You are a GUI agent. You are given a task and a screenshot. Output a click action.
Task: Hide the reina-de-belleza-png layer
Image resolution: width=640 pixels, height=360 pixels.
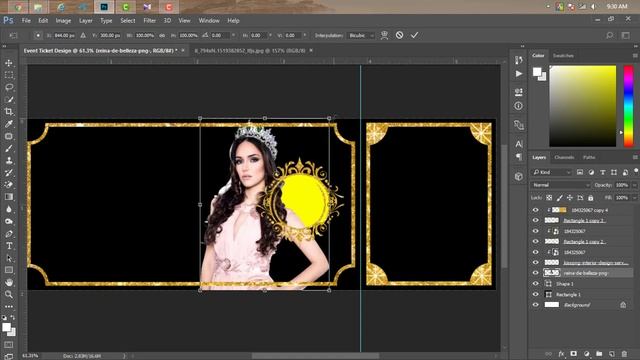tap(536, 273)
